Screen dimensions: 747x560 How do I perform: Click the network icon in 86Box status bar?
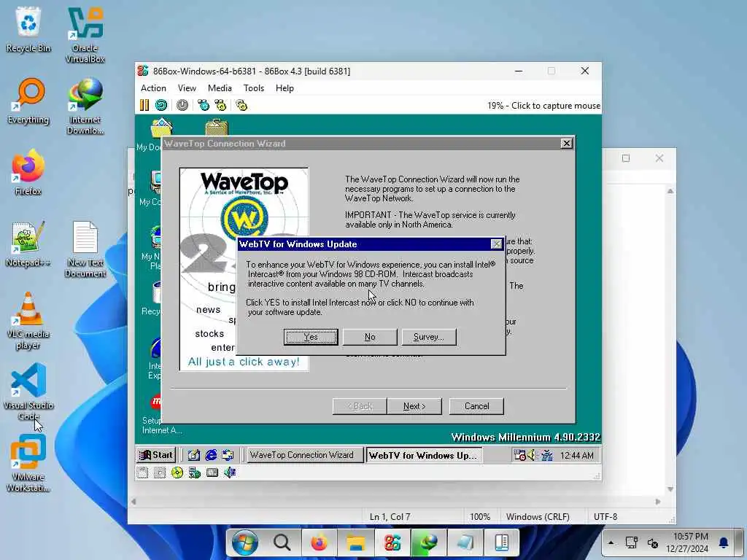coord(194,472)
